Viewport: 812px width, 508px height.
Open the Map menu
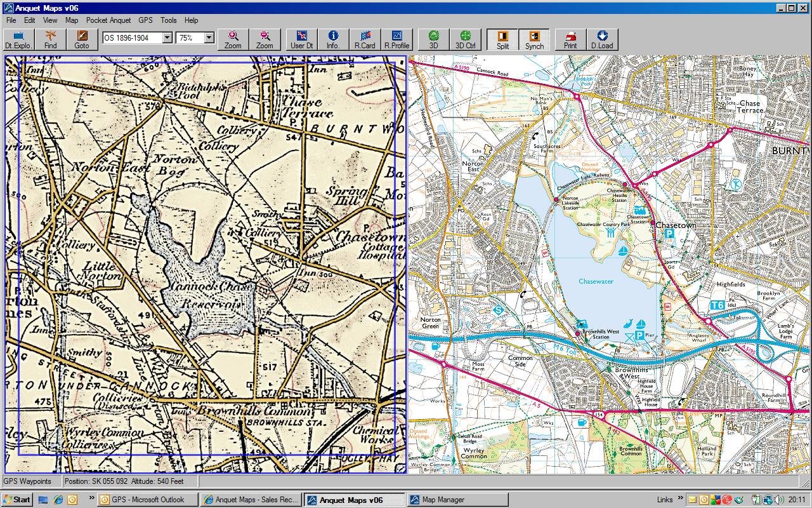tap(72, 20)
